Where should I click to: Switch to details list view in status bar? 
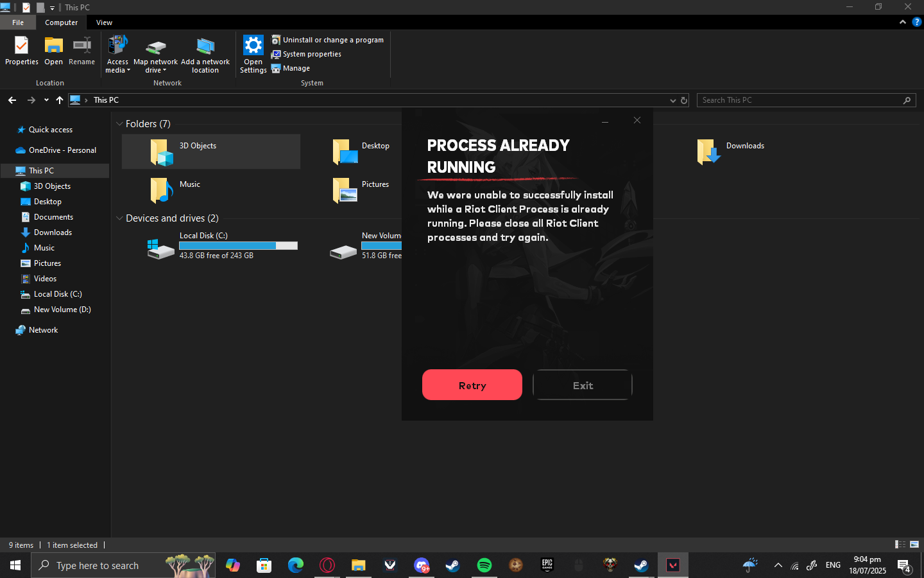point(900,545)
